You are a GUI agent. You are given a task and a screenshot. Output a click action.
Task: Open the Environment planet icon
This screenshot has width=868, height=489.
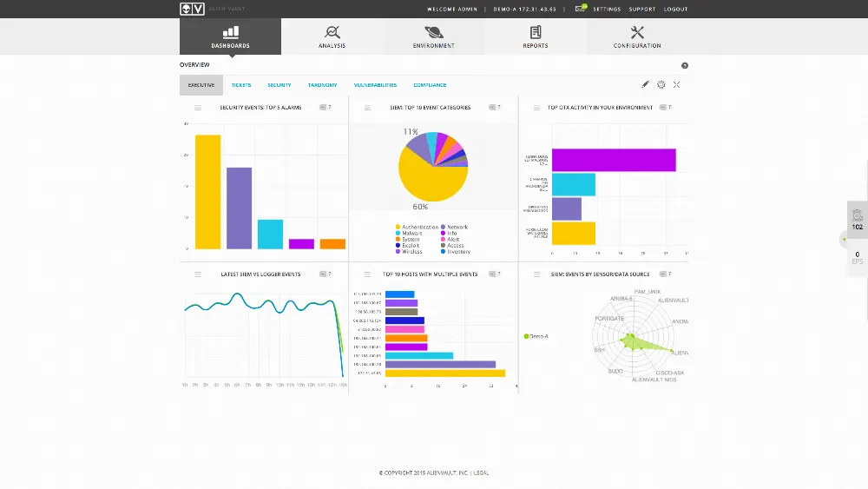click(433, 32)
